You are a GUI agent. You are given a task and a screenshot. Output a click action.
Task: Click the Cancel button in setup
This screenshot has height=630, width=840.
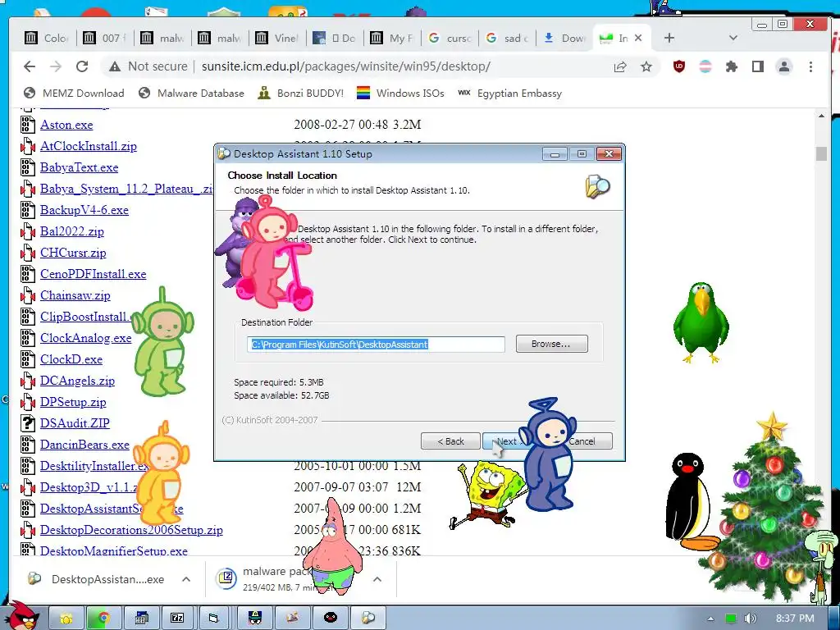[x=583, y=441]
